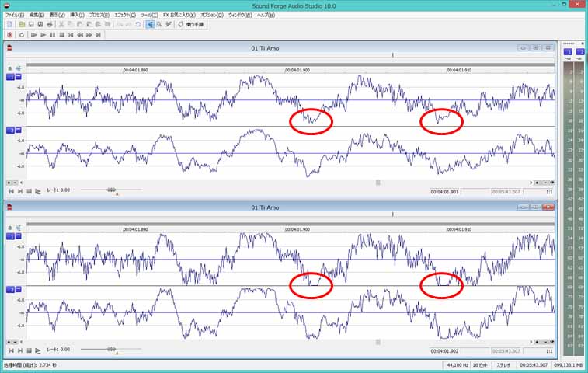Viewport: 588px width, 373px height.
Task: Click Go to End in main transport bar
Action: tap(98, 35)
